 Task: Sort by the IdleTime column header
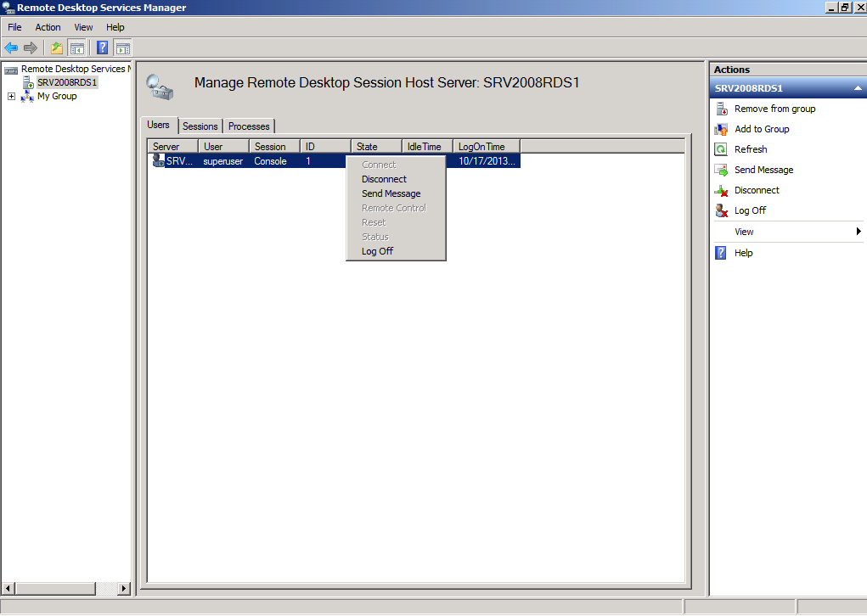pos(427,147)
